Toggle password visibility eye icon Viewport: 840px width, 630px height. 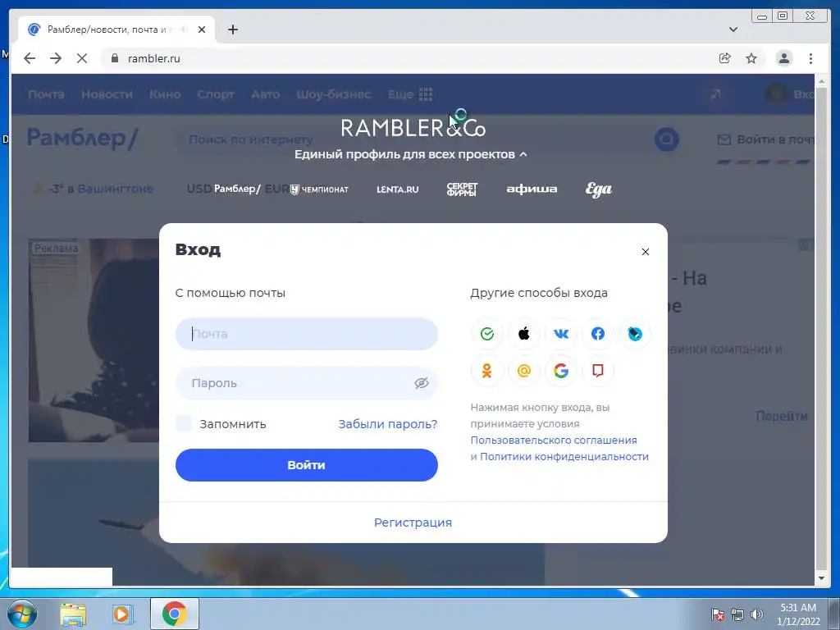tap(421, 383)
